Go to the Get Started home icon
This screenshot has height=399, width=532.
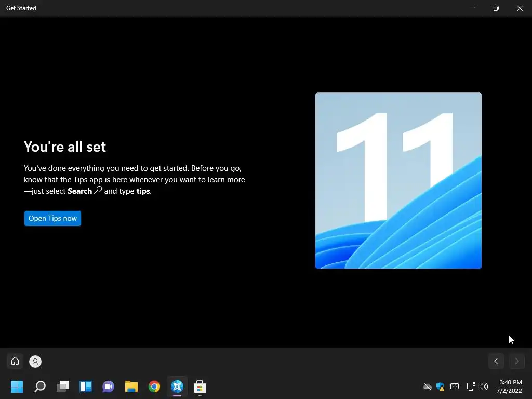[x=15, y=361]
